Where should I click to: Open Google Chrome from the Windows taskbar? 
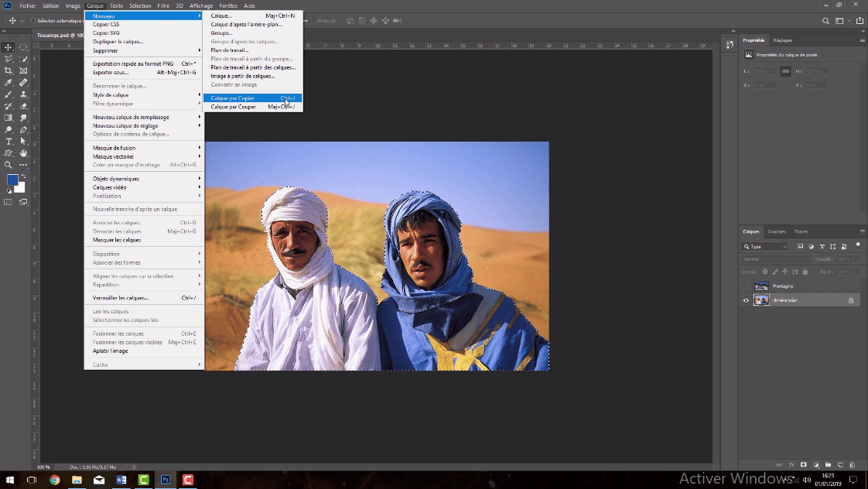coord(55,480)
